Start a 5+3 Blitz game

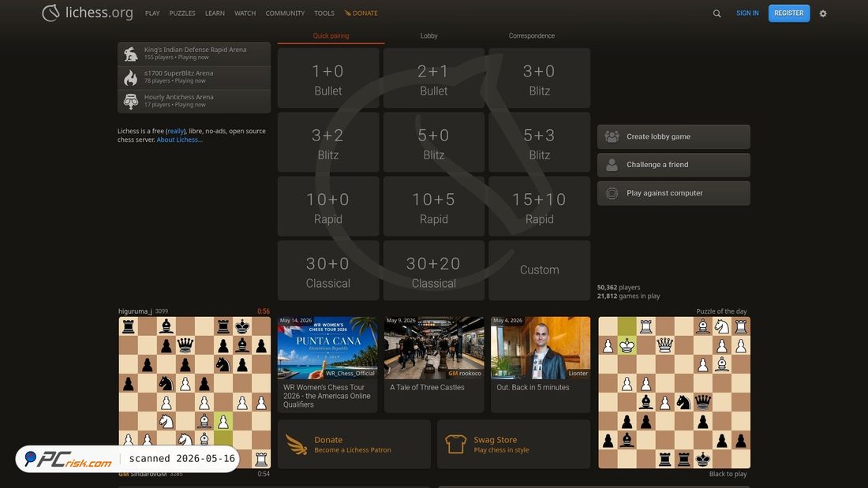(x=540, y=143)
